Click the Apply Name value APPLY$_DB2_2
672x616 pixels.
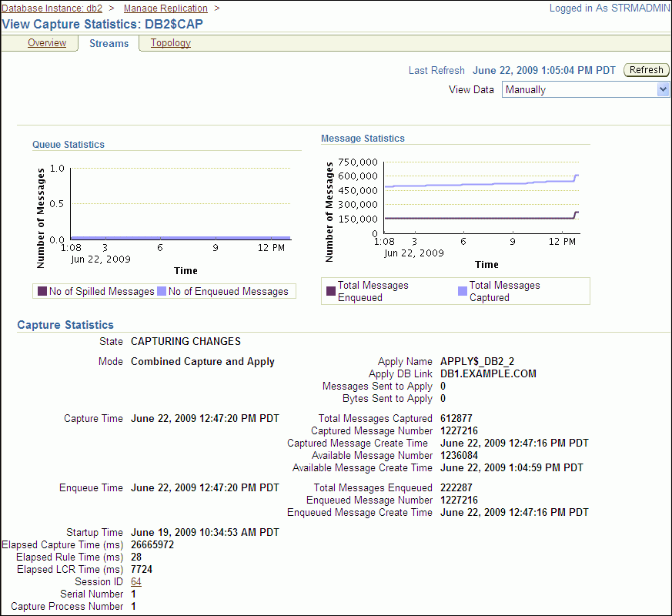pos(477,361)
